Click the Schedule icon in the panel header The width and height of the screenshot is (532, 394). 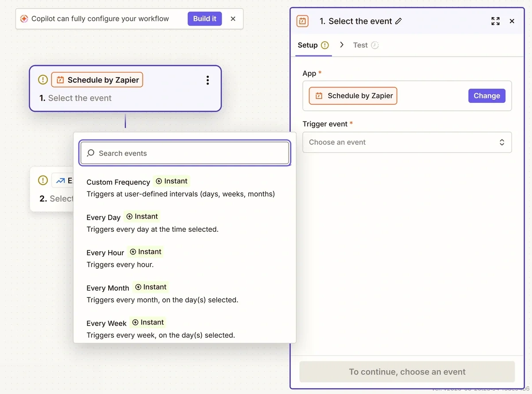(302, 21)
